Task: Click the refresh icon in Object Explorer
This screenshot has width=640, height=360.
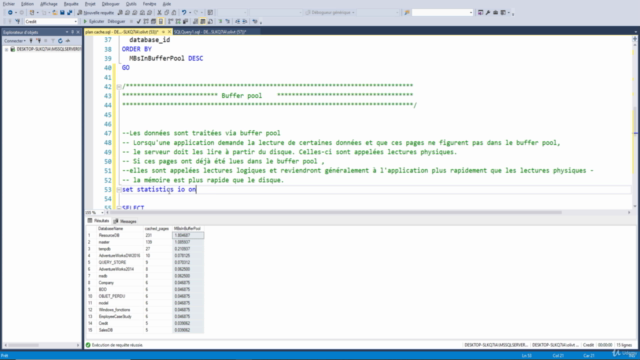Action: point(60,40)
